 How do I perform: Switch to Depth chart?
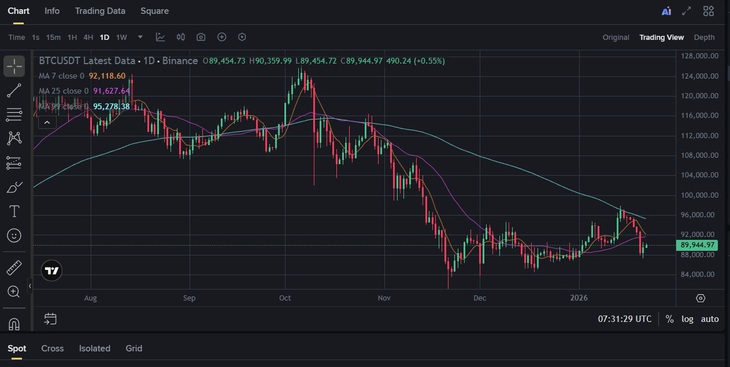click(704, 37)
